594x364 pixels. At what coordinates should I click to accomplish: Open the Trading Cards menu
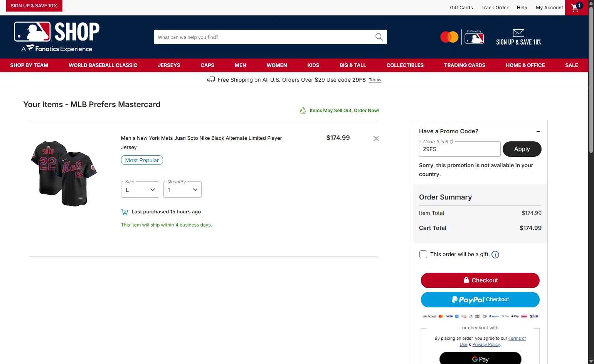464,65
